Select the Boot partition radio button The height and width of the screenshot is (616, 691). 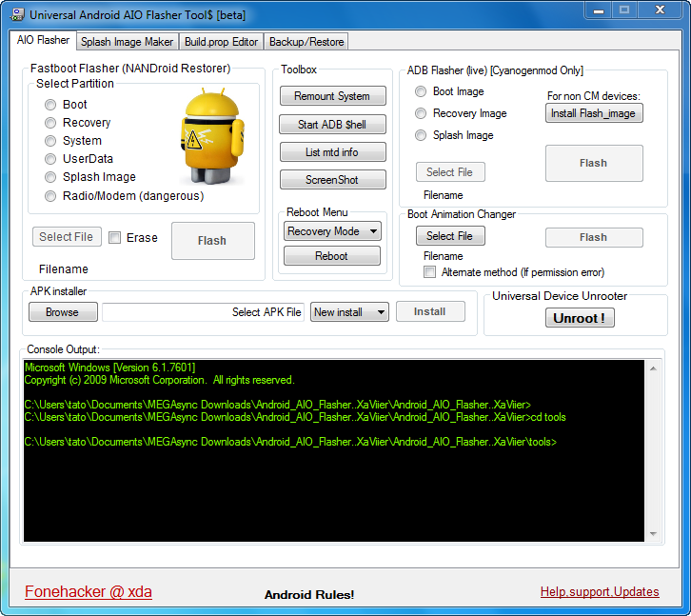pyautogui.click(x=50, y=105)
